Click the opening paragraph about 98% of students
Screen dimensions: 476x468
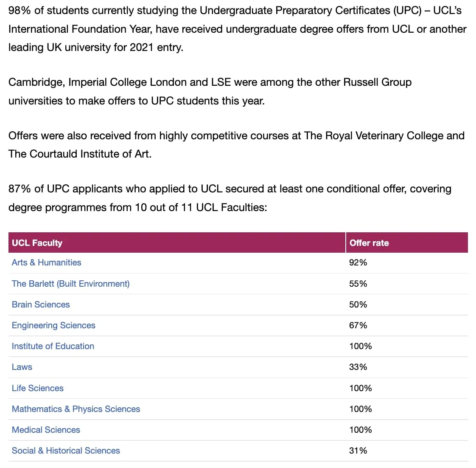(x=238, y=29)
